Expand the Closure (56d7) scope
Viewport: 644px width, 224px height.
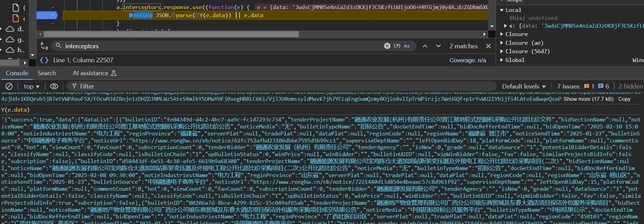coord(502,51)
